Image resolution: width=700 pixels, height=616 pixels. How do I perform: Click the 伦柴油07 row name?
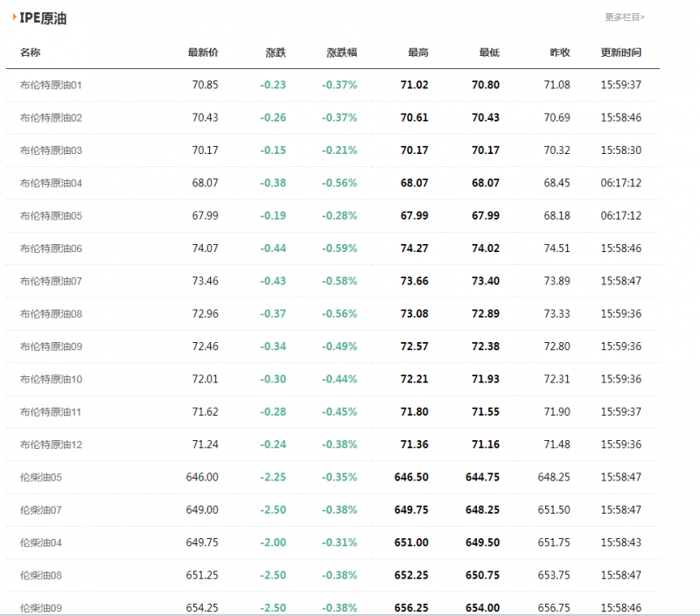click(x=41, y=509)
